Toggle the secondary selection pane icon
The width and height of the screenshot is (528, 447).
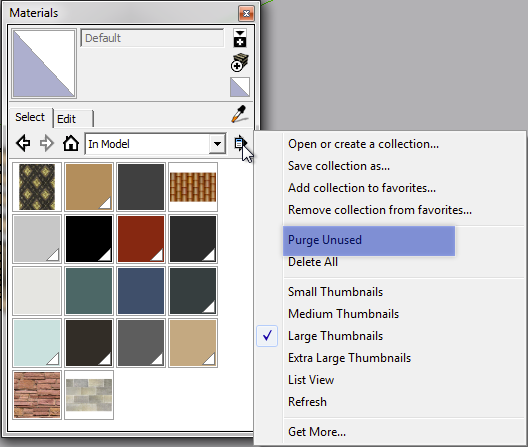click(x=240, y=37)
